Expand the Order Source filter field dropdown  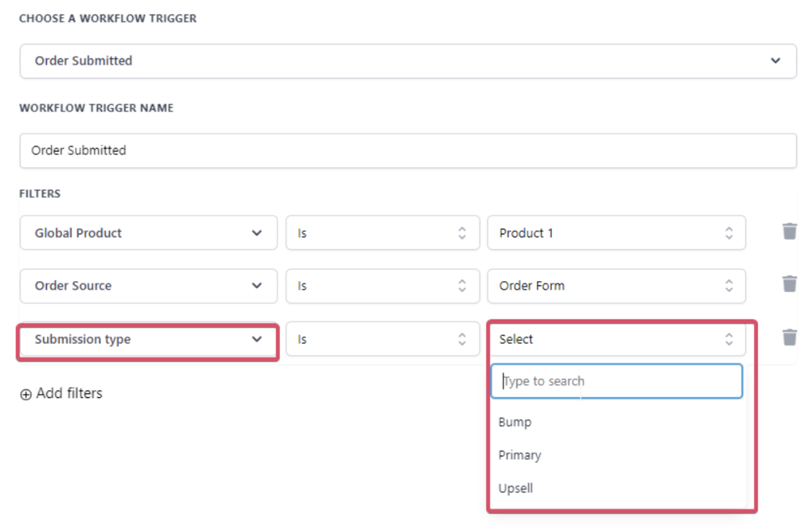pos(148,285)
